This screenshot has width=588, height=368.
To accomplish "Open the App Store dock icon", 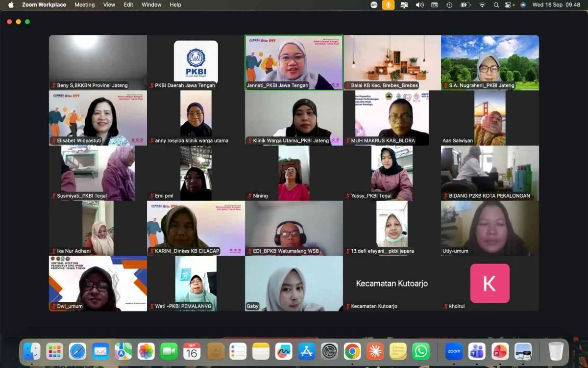I will coord(307,351).
